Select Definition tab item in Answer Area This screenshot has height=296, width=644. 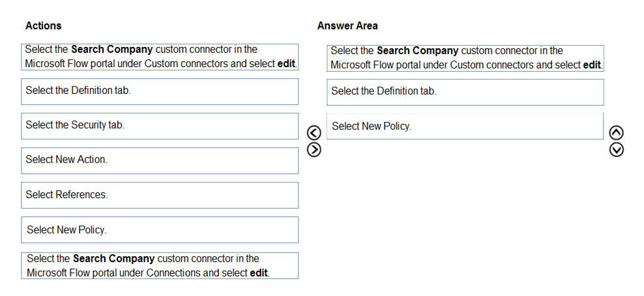click(x=465, y=93)
